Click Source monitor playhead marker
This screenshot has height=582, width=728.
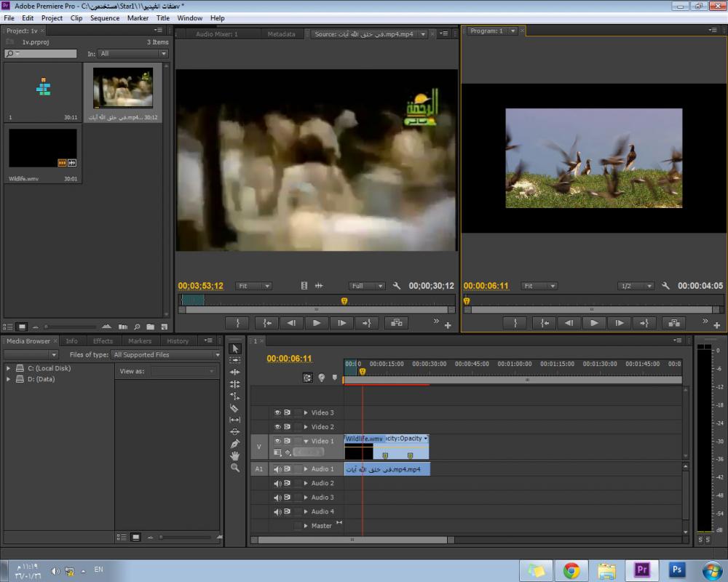(x=344, y=301)
